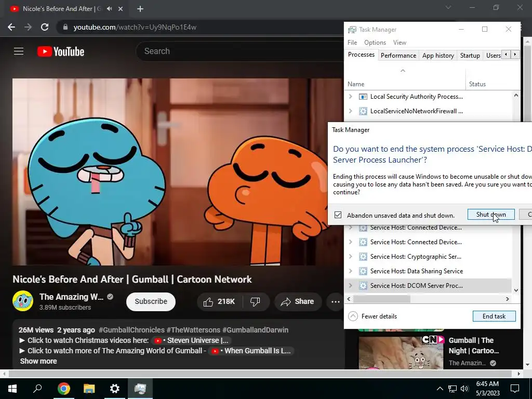Click the Shut down button

[x=491, y=215]
